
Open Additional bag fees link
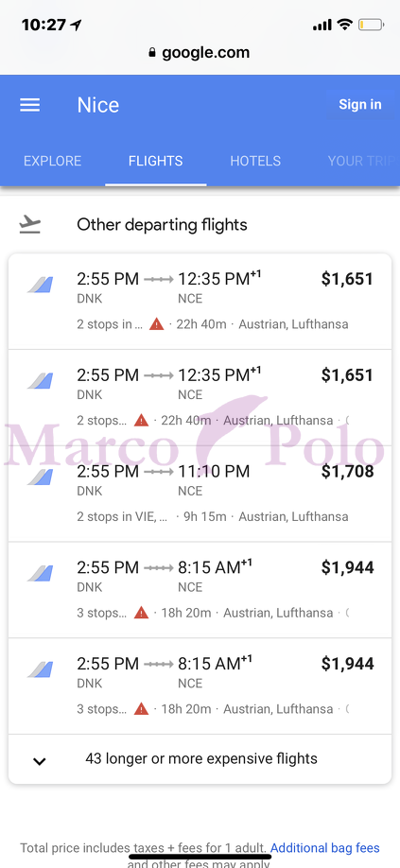324,847
